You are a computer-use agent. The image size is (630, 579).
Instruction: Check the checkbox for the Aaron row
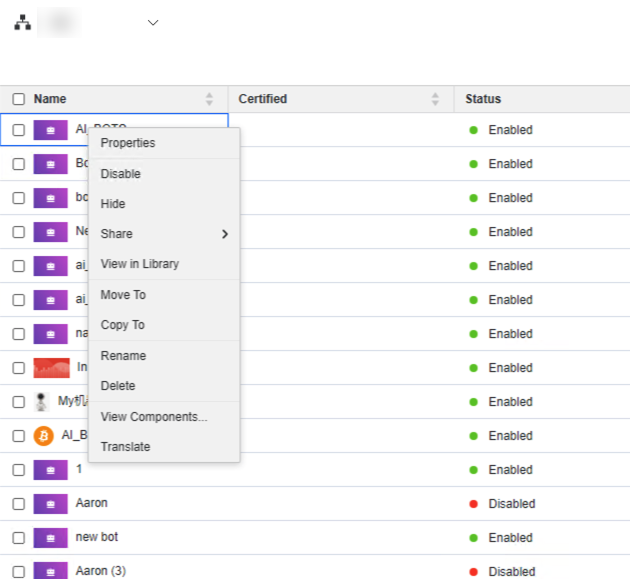(19, 504)
